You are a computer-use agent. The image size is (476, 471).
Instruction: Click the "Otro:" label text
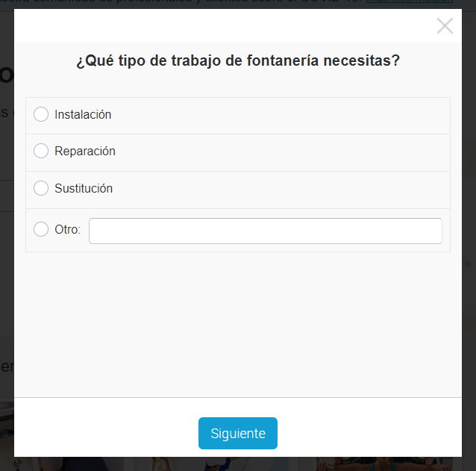tap(67, 229)
